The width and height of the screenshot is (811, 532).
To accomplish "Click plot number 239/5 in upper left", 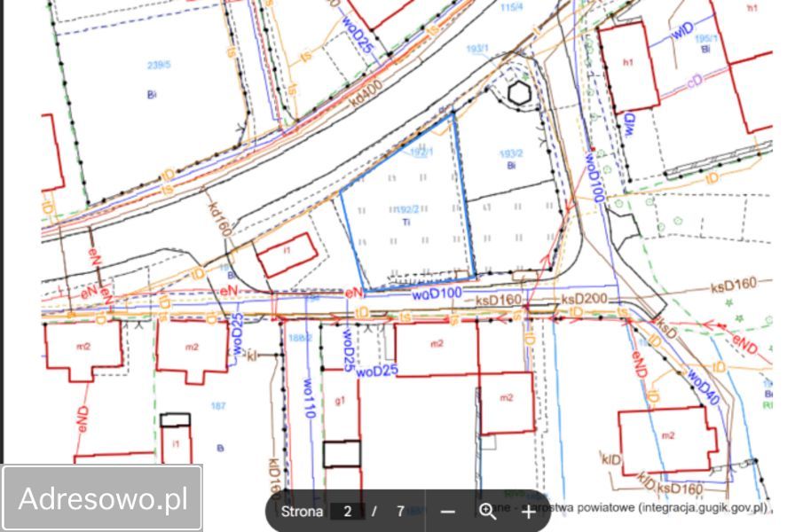I will tap(159, 65).
